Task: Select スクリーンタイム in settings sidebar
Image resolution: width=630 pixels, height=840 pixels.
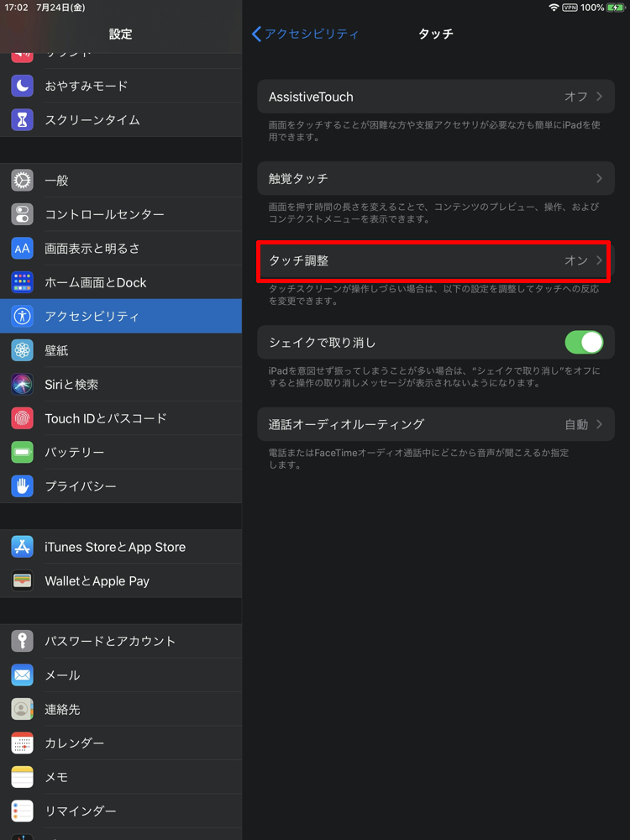Action: (x=120, y=120)
